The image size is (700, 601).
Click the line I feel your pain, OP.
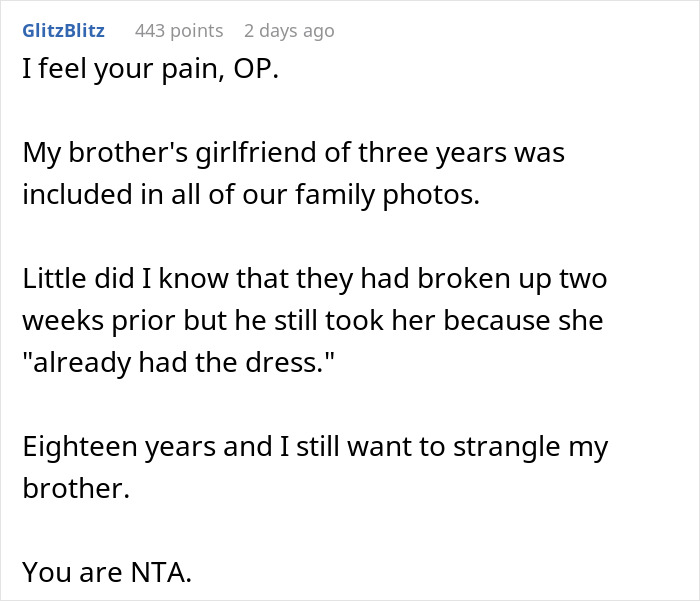(150, 69)
